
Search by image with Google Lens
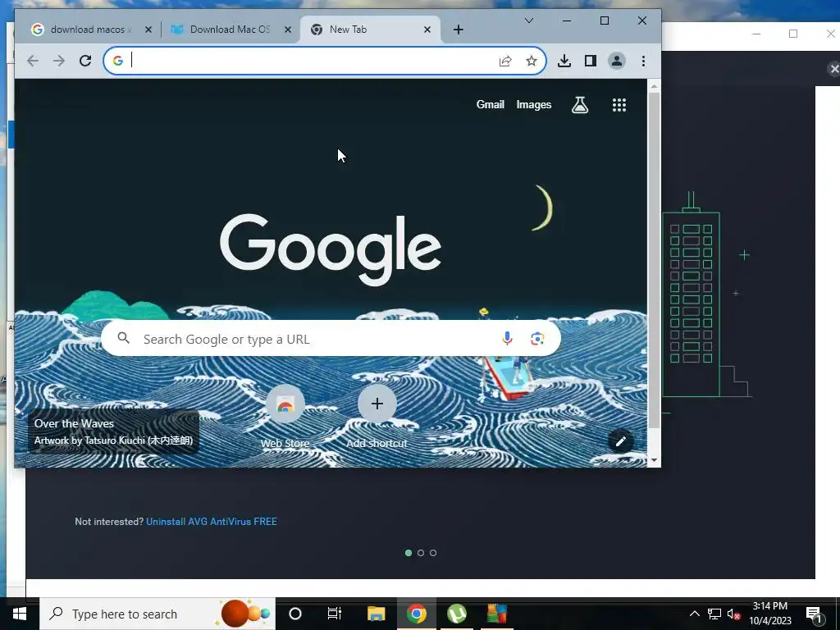(x=537, y=339)
